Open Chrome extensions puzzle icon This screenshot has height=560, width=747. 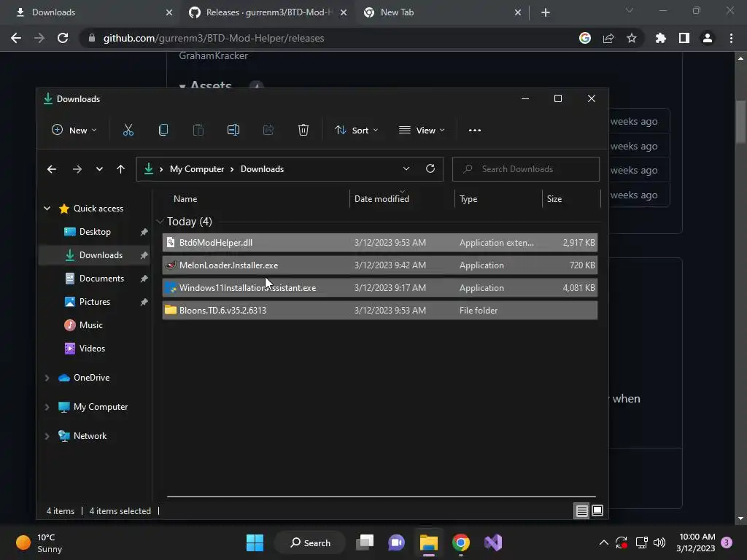(660, 38)
